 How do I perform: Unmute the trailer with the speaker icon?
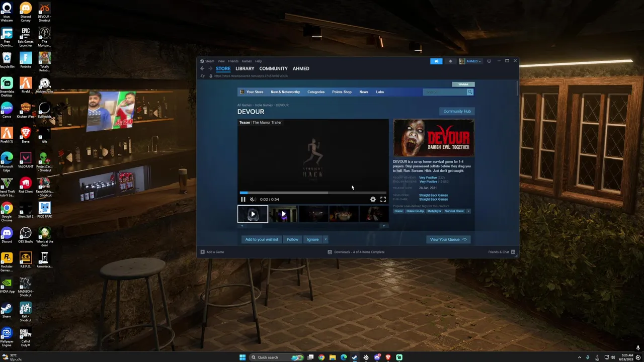coord(253,200)
